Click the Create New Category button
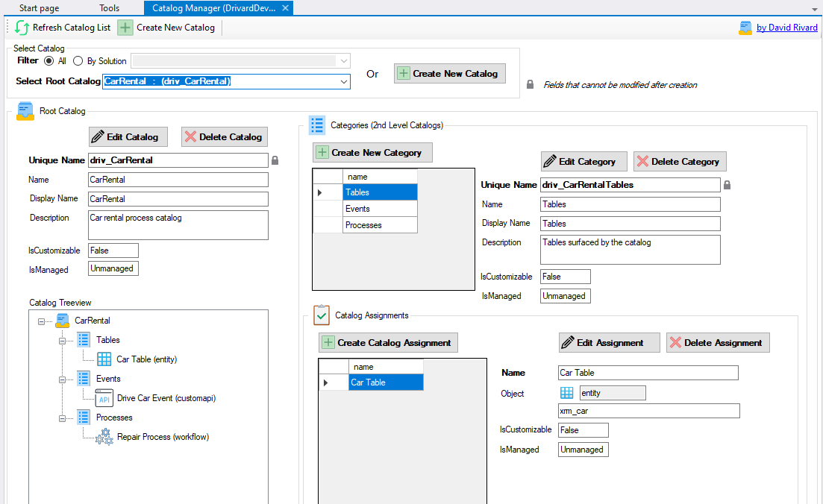The image size is (823, 504). click(x=372, y=153)
